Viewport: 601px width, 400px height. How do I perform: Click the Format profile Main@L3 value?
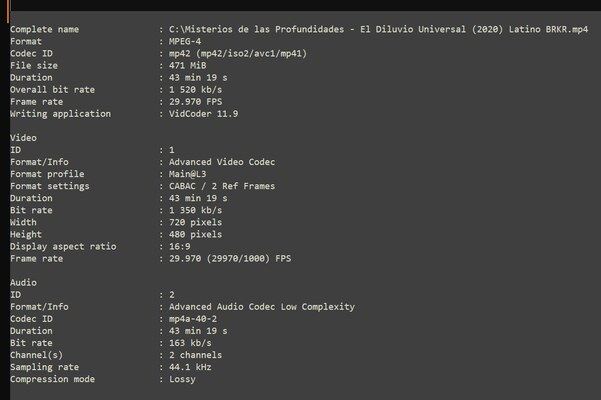pos(187,173)
